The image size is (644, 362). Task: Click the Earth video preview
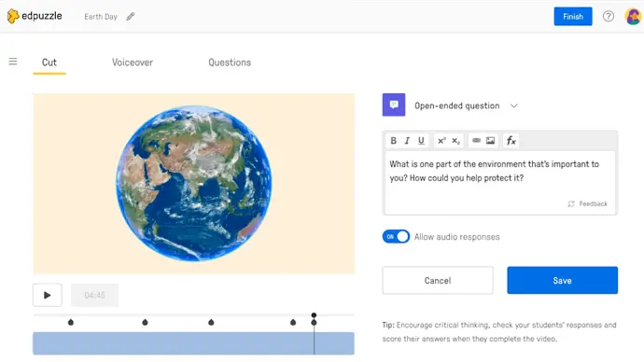194,183
